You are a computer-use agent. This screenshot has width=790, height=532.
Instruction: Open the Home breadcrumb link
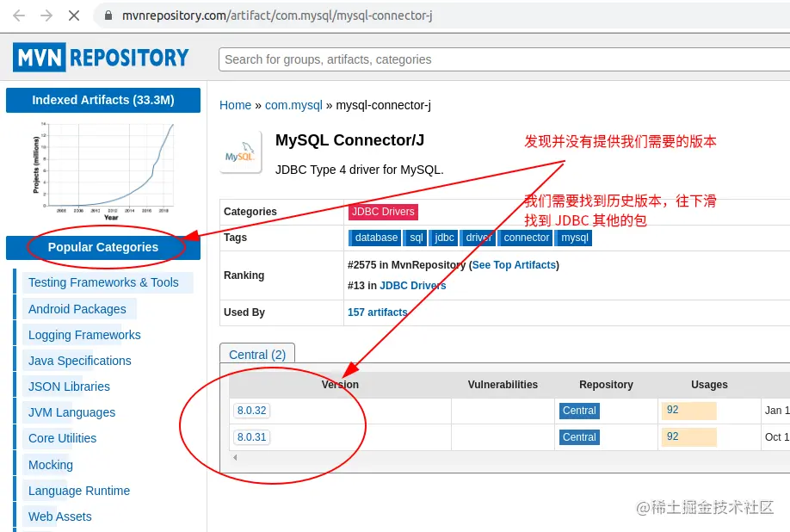tap(235, 105)
